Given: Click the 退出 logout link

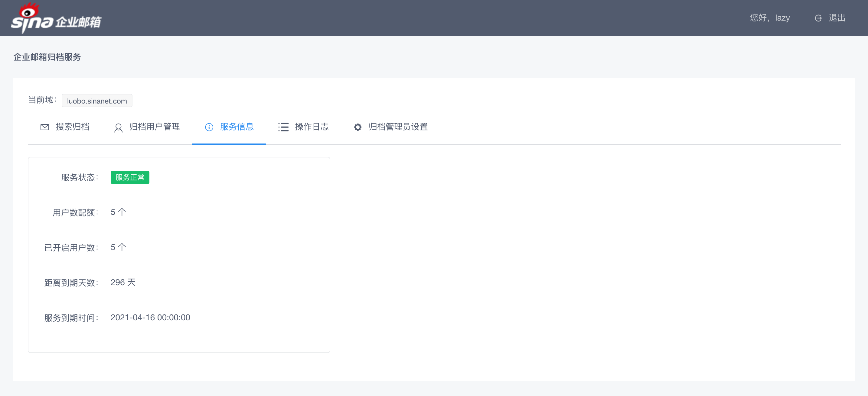Looking at the screenshot, I should tap(837, 18).
